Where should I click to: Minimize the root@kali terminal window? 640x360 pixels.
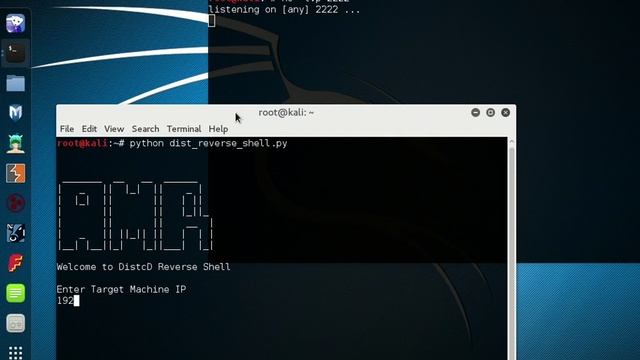(x=476, y=112)
